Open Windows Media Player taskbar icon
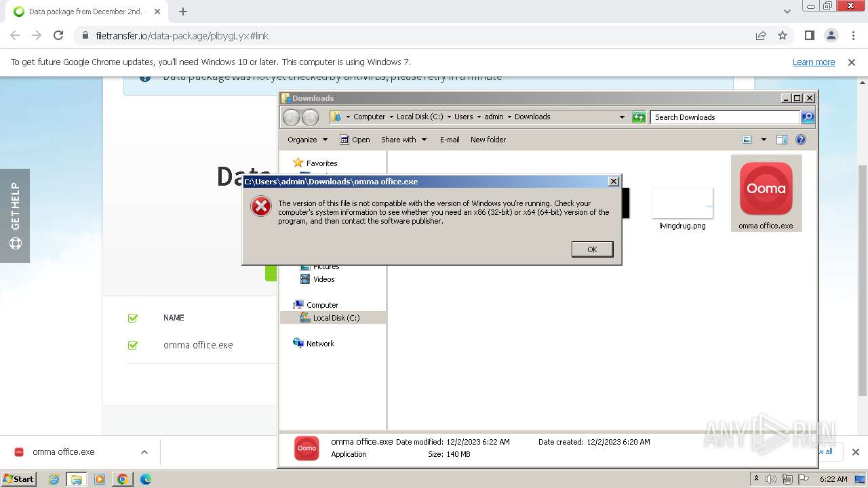The height and width of the screenshot is (488, 868). 100,479
